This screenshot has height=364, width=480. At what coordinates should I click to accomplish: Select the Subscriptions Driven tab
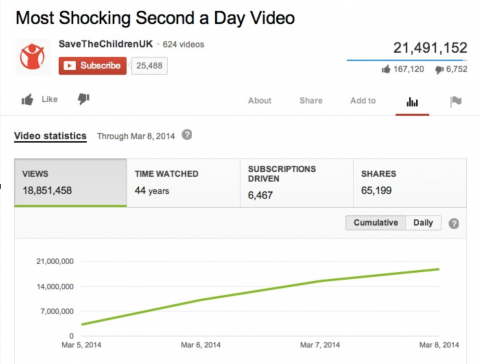click(x=297, y=183)
